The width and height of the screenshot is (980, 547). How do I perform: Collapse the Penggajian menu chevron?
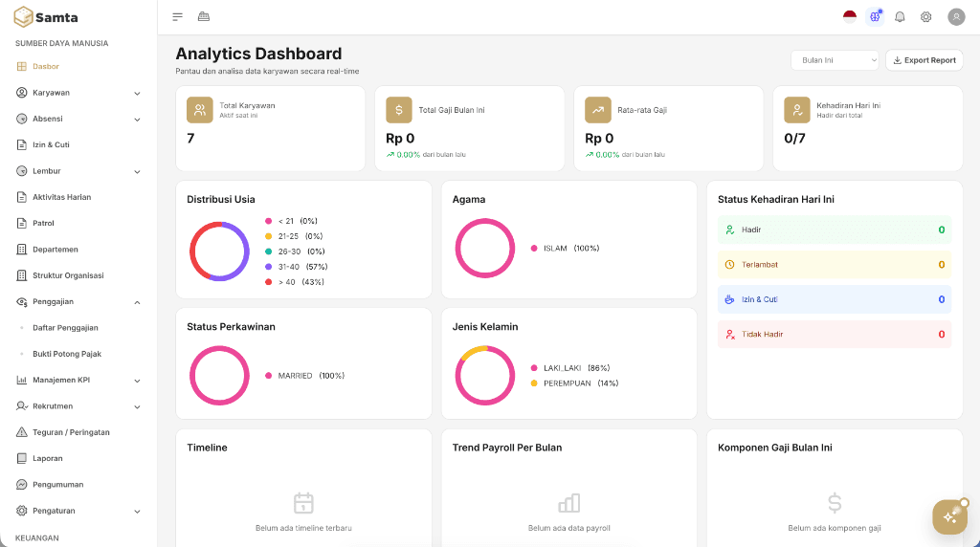tap(137, 302)
